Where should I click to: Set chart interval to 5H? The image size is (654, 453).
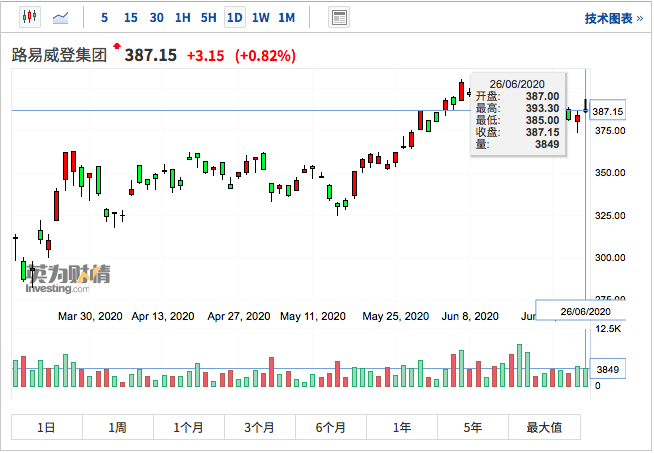click(209, 18)
